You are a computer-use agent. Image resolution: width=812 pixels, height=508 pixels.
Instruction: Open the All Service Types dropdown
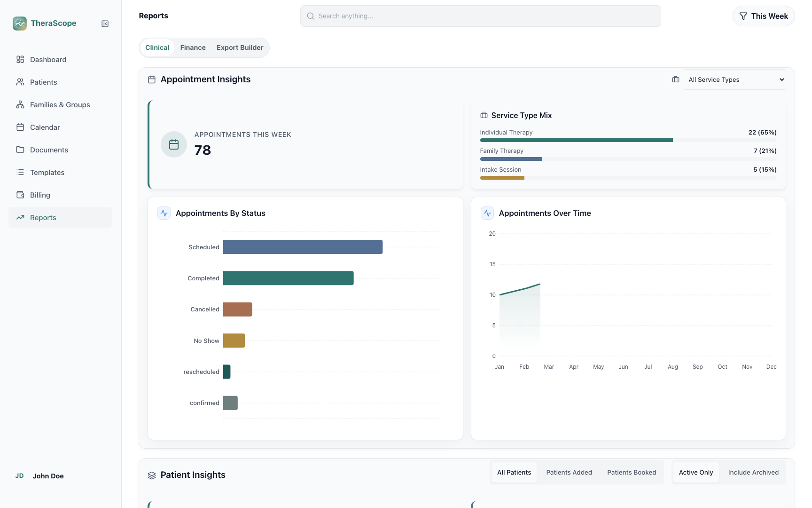click(x=734, y=79)
